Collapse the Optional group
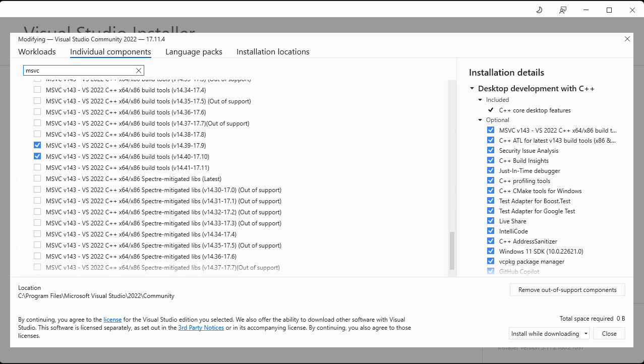The width and height of the screenshot is (644, 364). point(481,120)
